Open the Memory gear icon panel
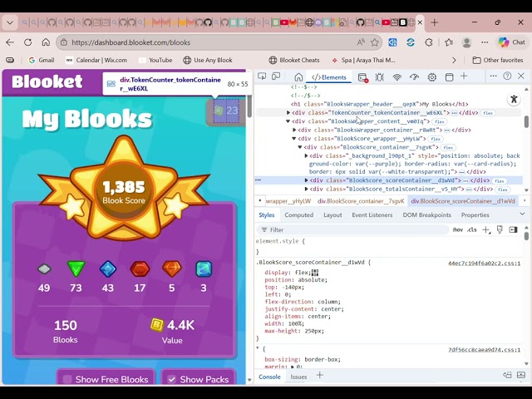532x399 pixels. (x=431, y=77)
